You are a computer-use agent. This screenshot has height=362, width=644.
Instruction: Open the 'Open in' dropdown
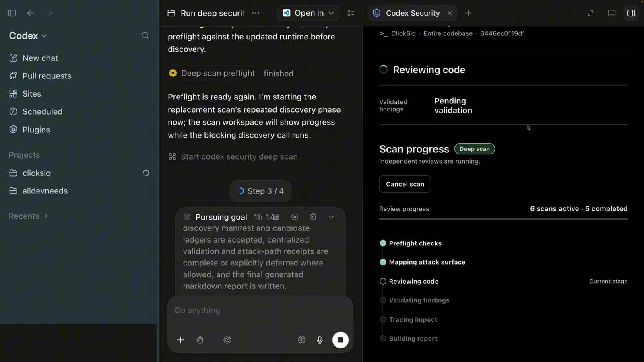point(308,13)
